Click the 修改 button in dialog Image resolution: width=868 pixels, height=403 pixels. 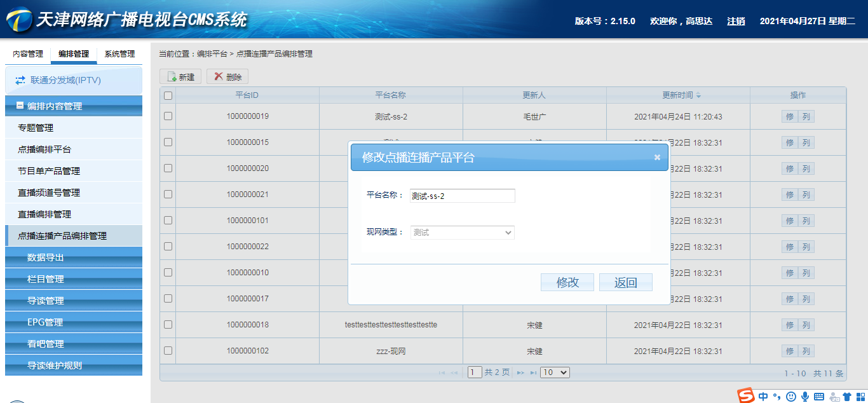pyautogui.click(x=567, y=282)
